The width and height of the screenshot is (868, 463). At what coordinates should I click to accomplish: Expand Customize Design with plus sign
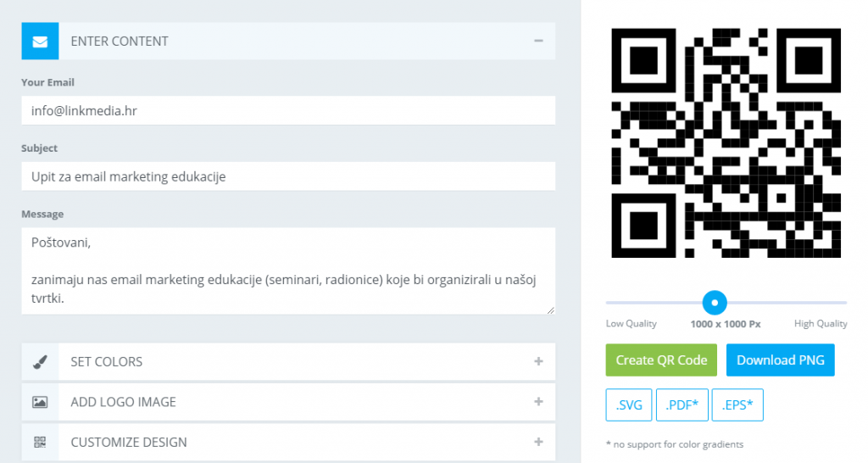pos(538,442)
